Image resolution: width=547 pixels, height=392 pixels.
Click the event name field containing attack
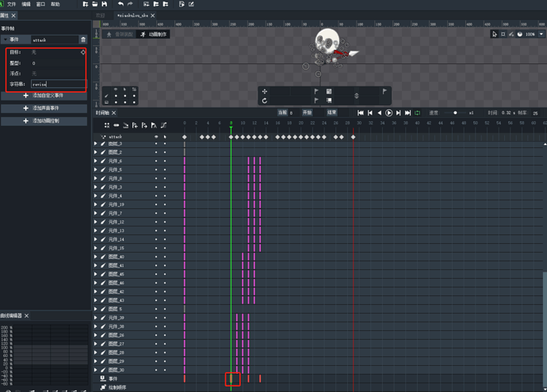(x=55, y=40)
